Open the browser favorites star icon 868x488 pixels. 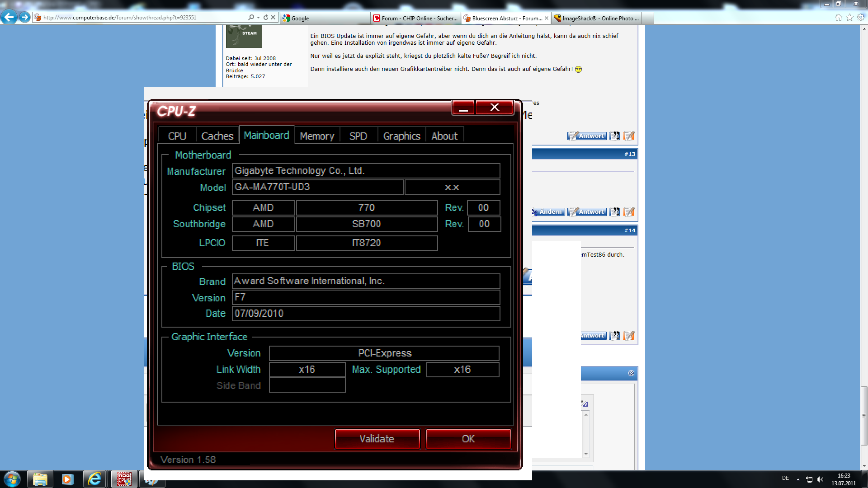(x=849, y=18)
